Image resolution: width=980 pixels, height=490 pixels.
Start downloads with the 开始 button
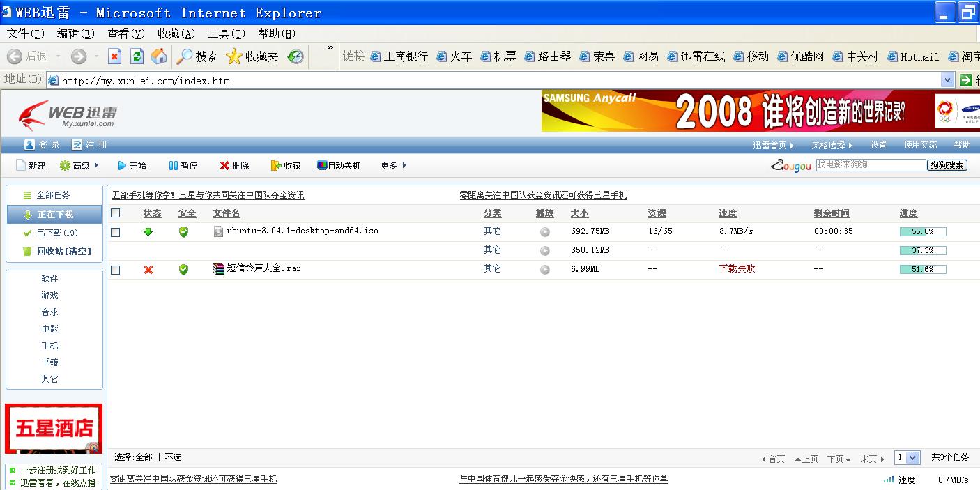pyautogui.click(x=132, y=165)
